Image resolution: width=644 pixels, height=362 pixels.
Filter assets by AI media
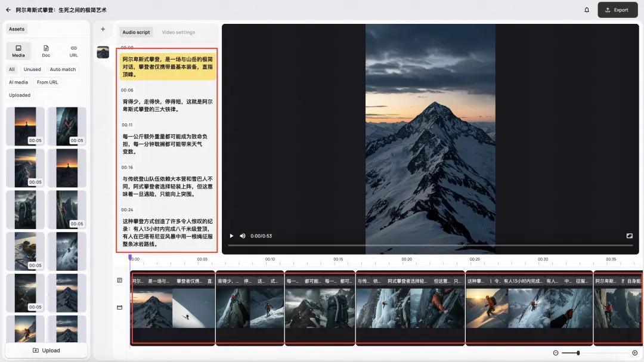pyautogui.click(x=18, y=82)
